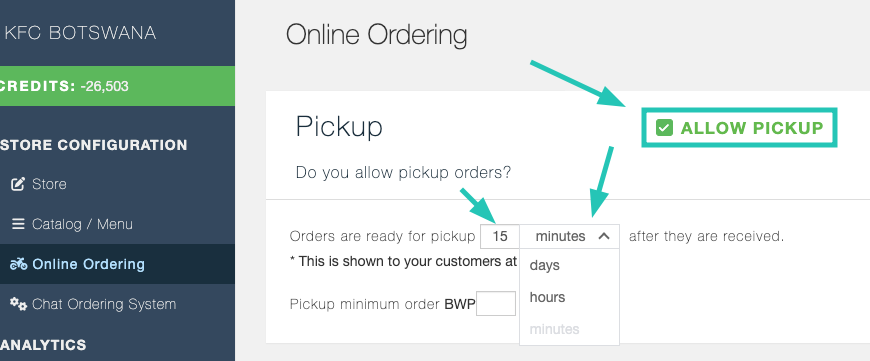Click the Store Configuration section header

93,145
